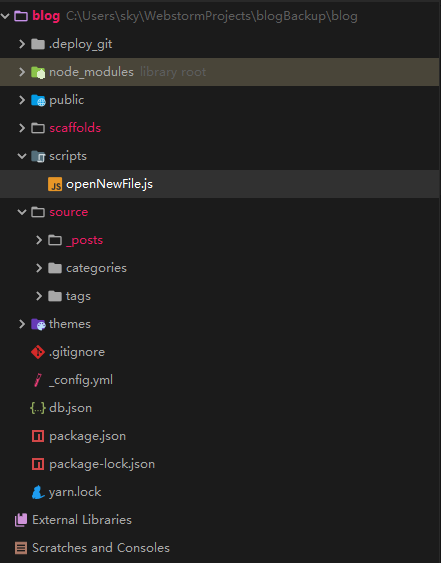Click the curly braces icon for db.json
Image resolution: width=441 pixels, height=563 pixels.
click(38, 408)
